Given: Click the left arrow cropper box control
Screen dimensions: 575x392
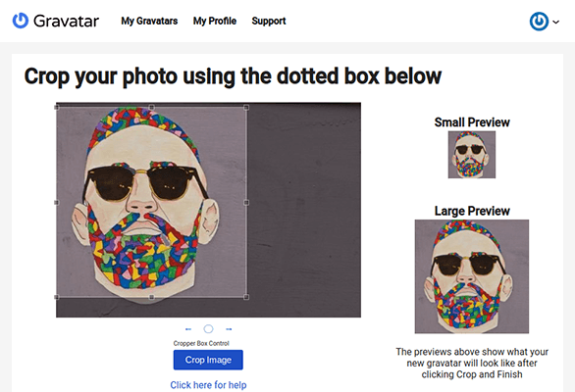Looking at the screenshot, I should (188, 329).
